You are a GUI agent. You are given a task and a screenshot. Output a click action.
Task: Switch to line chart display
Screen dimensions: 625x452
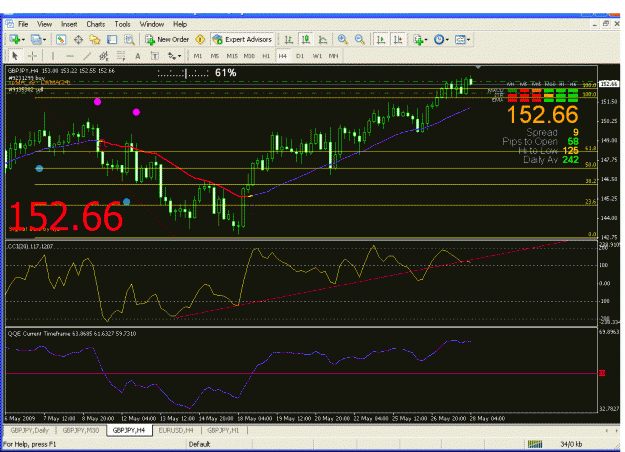click(x=323, y=39)
